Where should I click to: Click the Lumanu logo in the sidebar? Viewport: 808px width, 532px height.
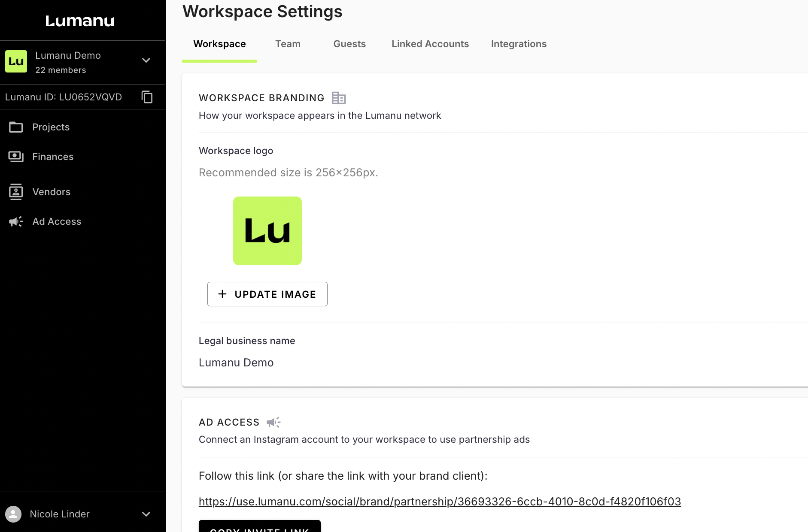click(80, 21)
